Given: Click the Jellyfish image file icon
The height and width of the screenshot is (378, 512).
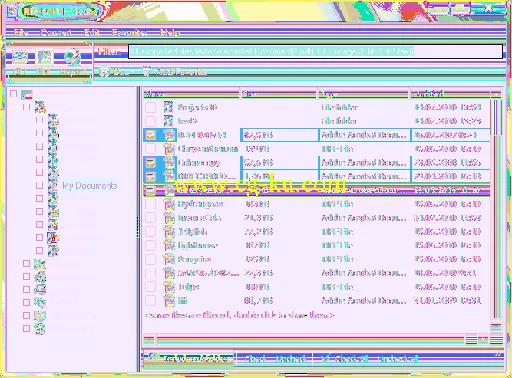Looking at the screenshot, I should pyautogui.click(x=169, y=231).
